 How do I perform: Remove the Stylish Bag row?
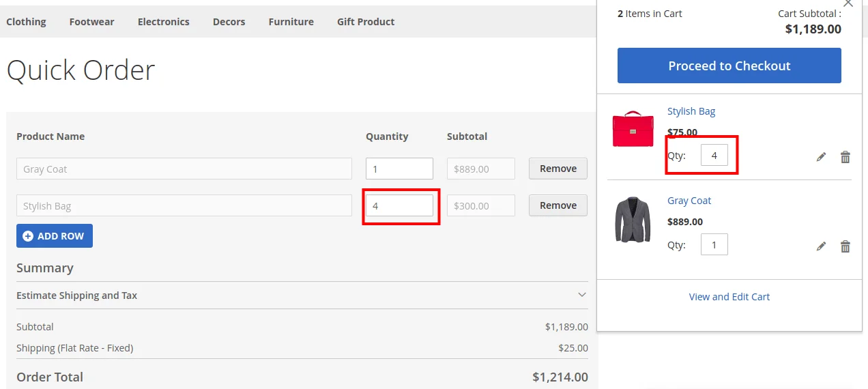558,205
